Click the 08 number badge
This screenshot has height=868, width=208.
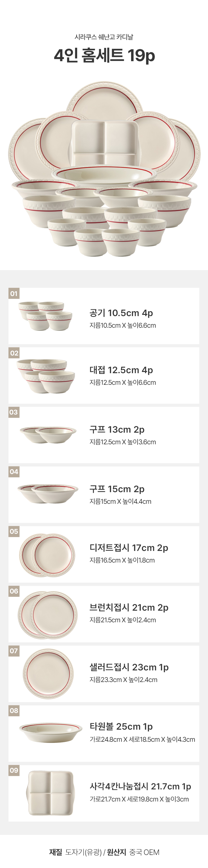(x=14, y=710)
